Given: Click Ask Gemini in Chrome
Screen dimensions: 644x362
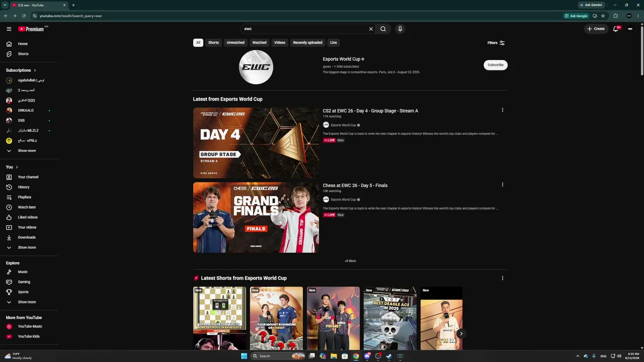Looking at the screenshot, I should click(591, 5).
